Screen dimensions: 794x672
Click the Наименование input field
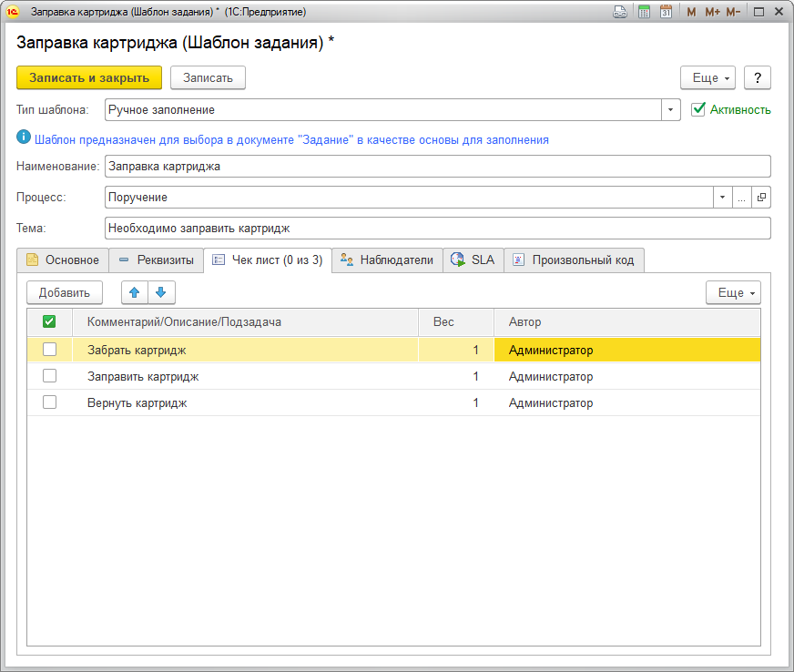point(437,167)
